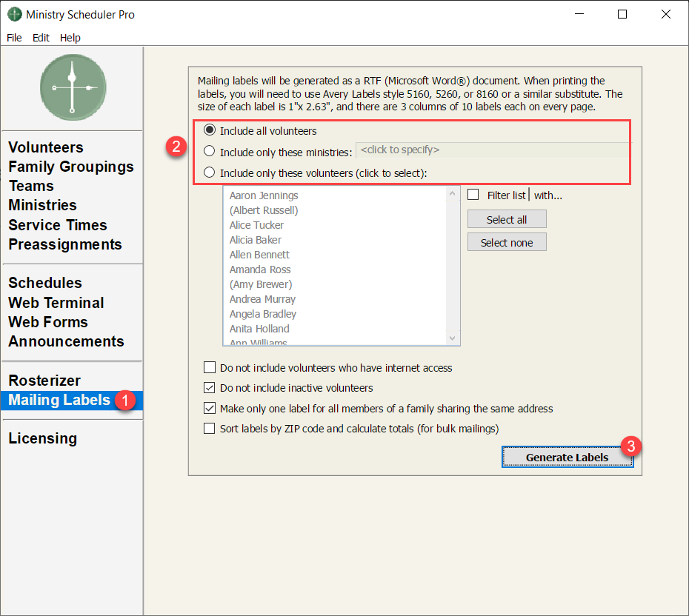This screenshot has height=616, width=689.
Task: Open the Help menu
Action: 70,38
